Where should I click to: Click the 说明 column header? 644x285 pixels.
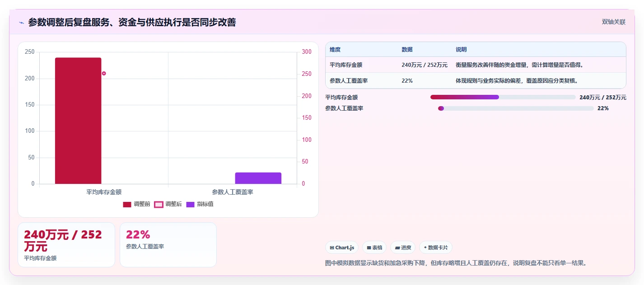point(461,50)
